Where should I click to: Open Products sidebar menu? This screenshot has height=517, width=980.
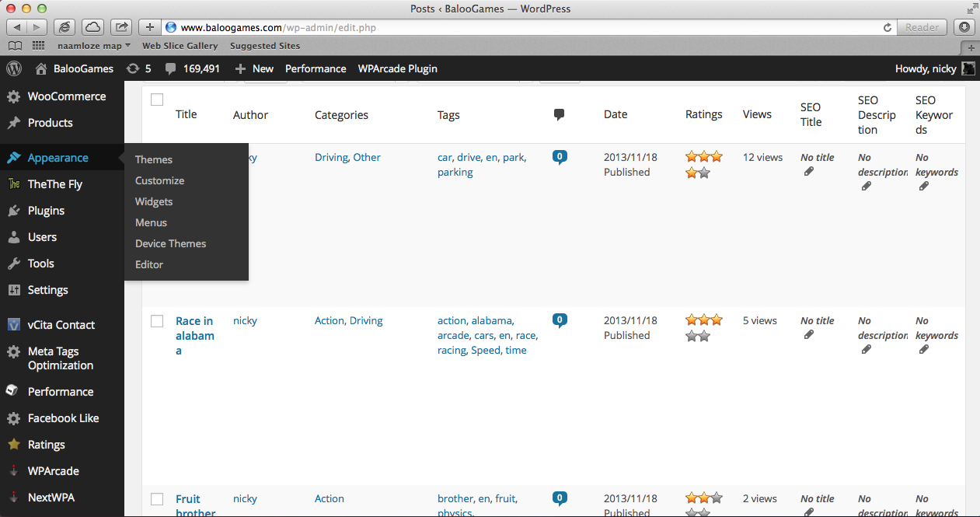tap(62, 123)
